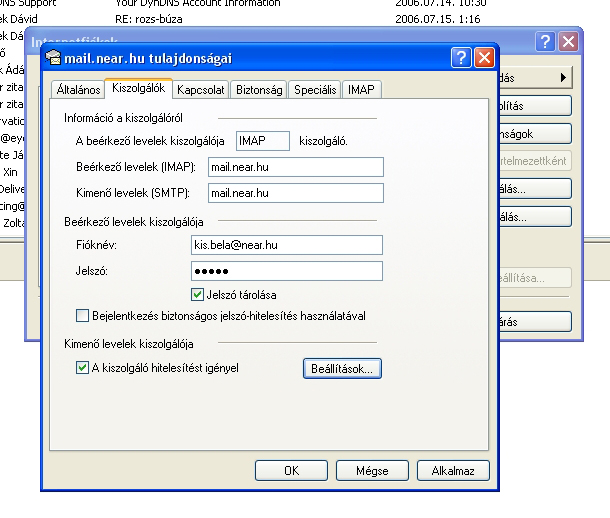
Task: Click the Beállítások... button
Action: pyautogui.click(x=341, y=369)
